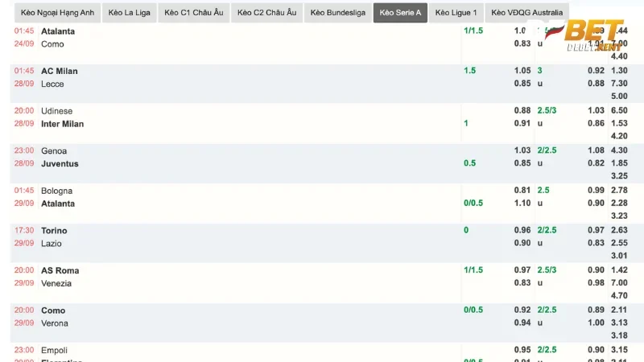Open the Kèo Ngoại Hạng Anh tab
Image resolution: width=644 pixels, height=362 pixels.
(57, 13)
